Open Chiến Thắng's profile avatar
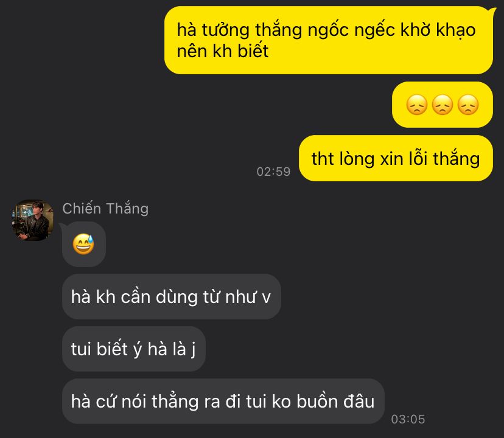Screen dimensions: 504x438 [x=32, y=220]
